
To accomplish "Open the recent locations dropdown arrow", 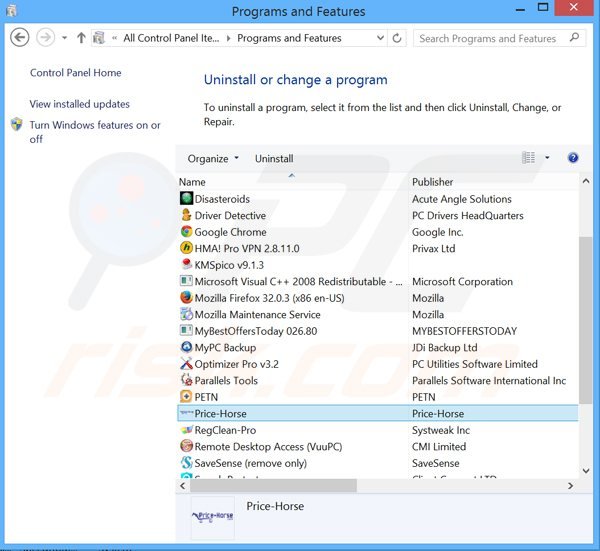I will (x=65, y=38).
